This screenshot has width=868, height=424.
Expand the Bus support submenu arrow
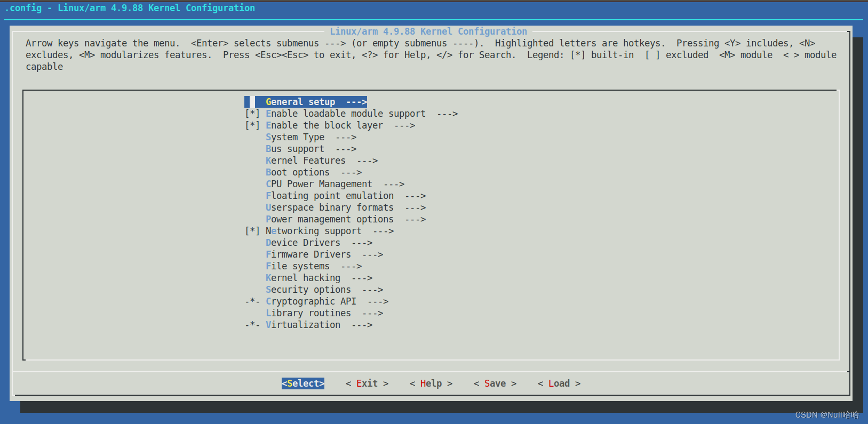click(346, 149)
